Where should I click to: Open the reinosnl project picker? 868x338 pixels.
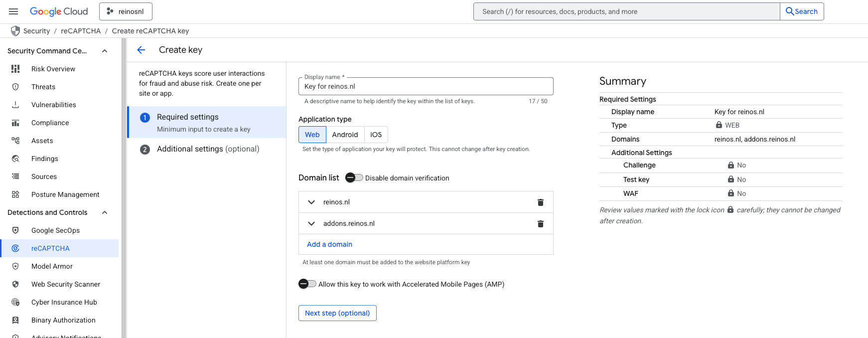pyautogui.click(x=126, y=11)
